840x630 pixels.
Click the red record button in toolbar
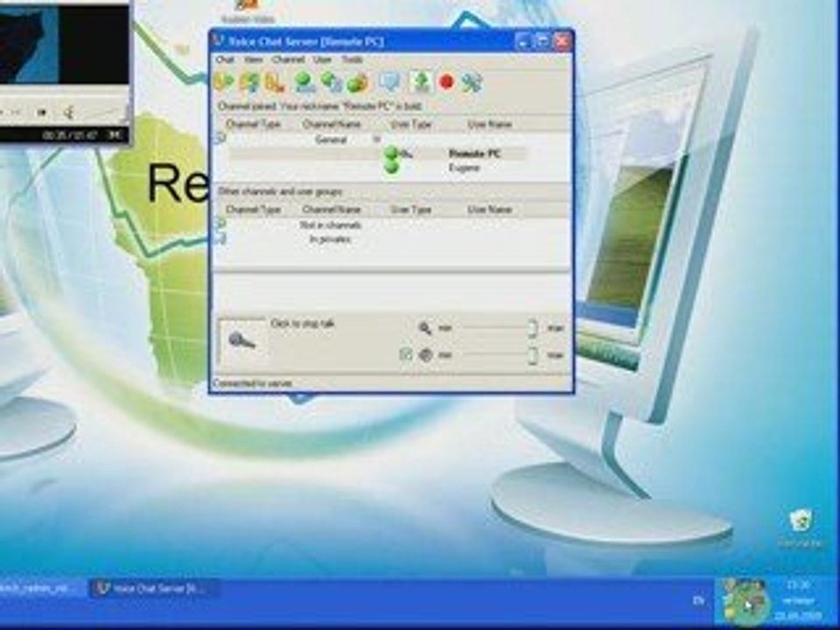click(446, 82)
